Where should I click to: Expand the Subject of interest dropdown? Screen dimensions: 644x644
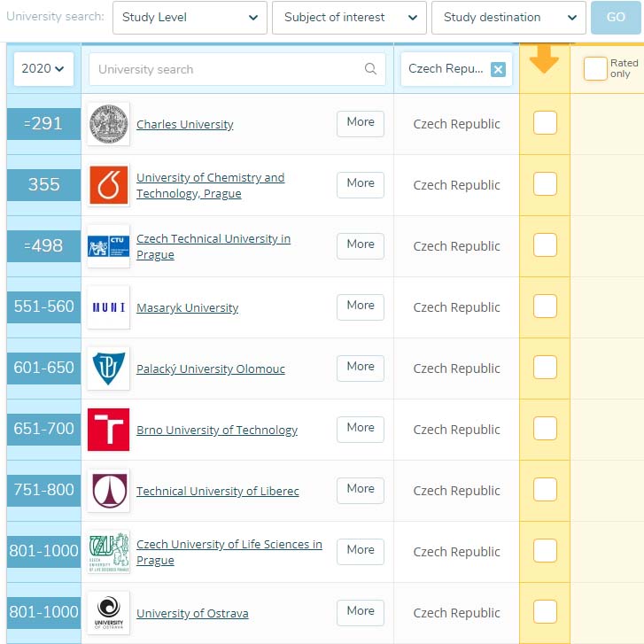[x=349, y=17]
